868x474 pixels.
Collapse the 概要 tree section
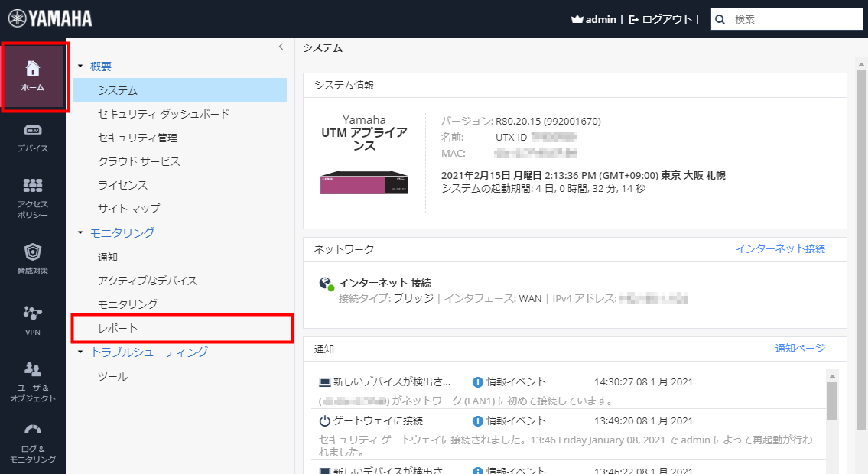(x=80, y=67)
